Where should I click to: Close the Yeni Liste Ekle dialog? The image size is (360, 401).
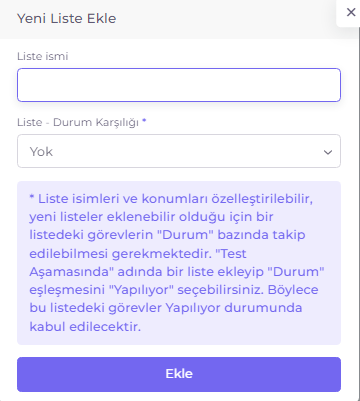coord(351,12)
